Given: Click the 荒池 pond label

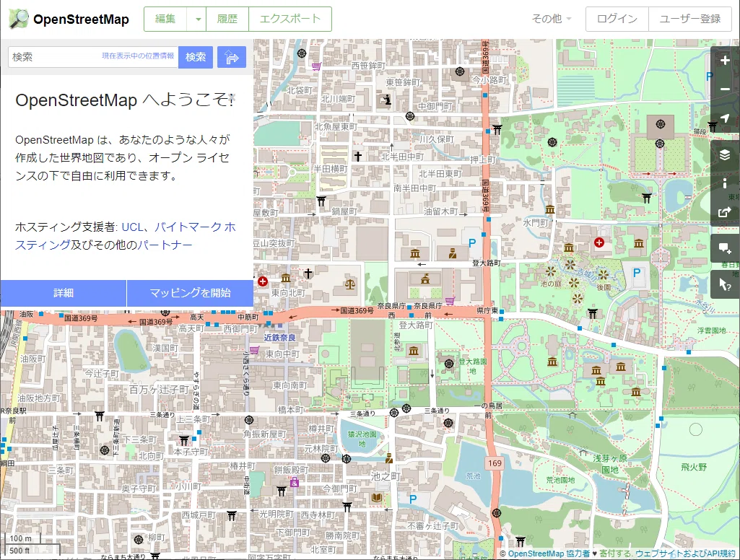Looking at the screenshot, I should 473,476.
